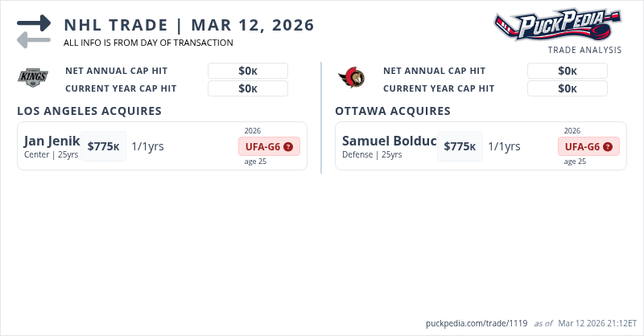Screen dimensions: 644x336
Task: Click the Los Angeles Kings logo
Action: [34, 78]
